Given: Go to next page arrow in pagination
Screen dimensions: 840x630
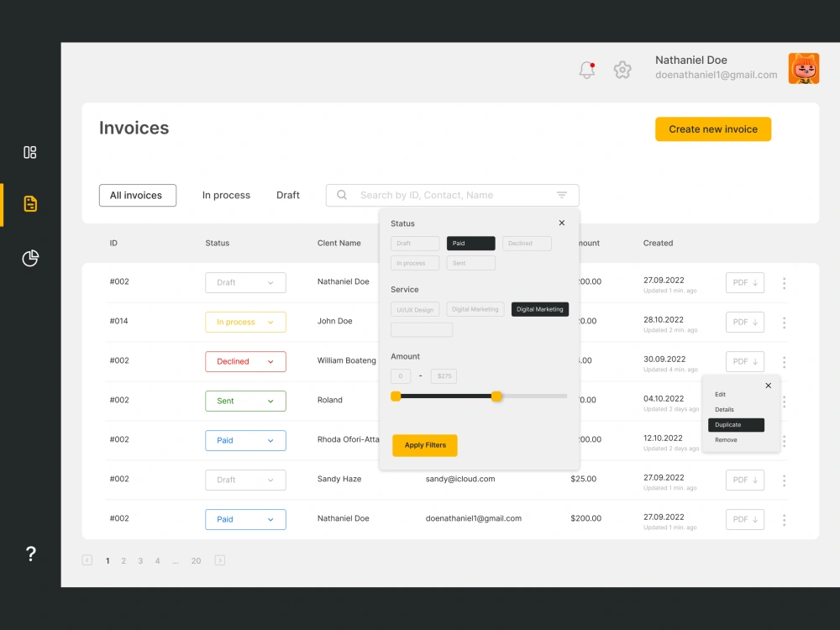Looking at the screenshot, I should [x=219, y=560].
